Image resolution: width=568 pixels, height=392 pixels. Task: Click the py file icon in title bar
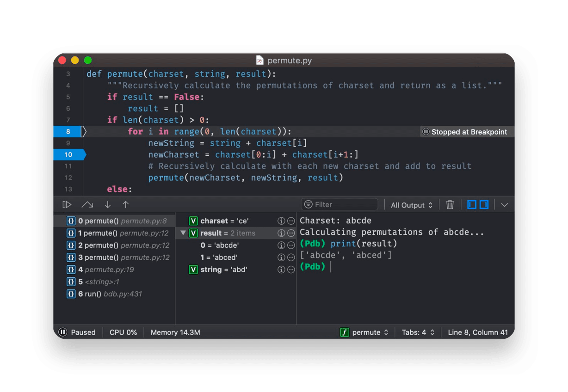(259, 60)
